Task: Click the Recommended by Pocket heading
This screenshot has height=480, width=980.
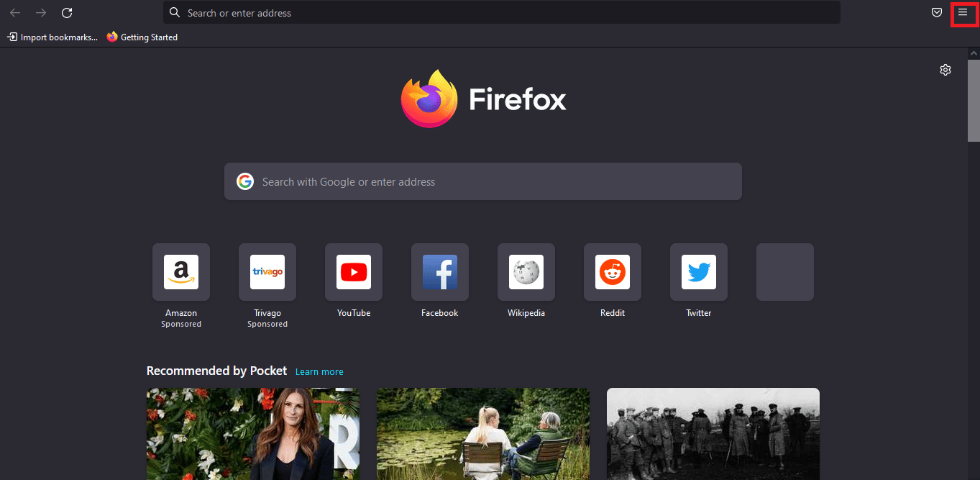Action: point(216,371)
